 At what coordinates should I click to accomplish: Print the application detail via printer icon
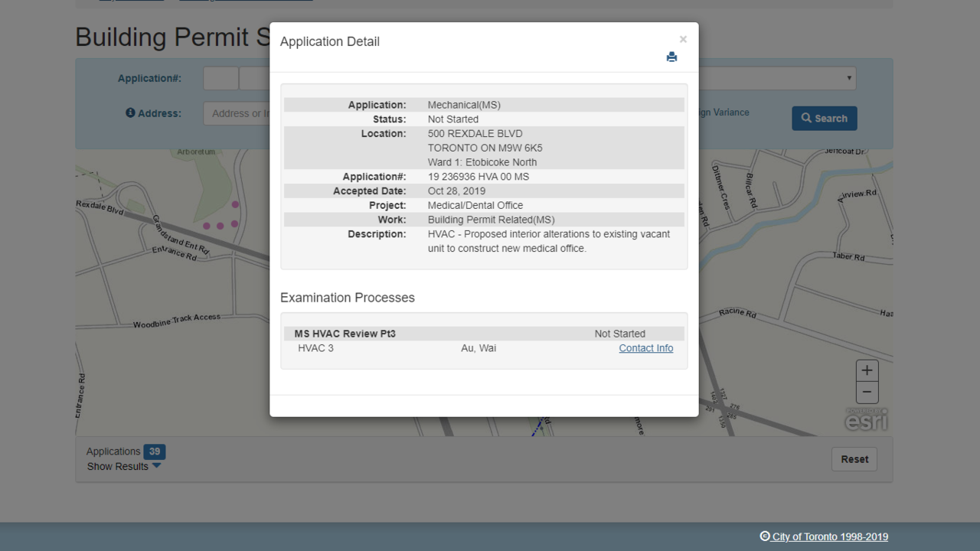tap(671, 57)
